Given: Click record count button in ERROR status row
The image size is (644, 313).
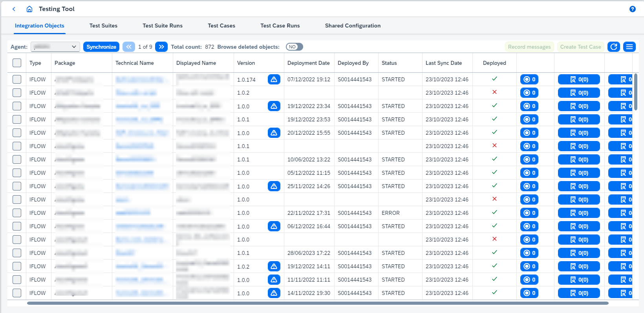Looking at the screenshot, I should click(529, 213).
